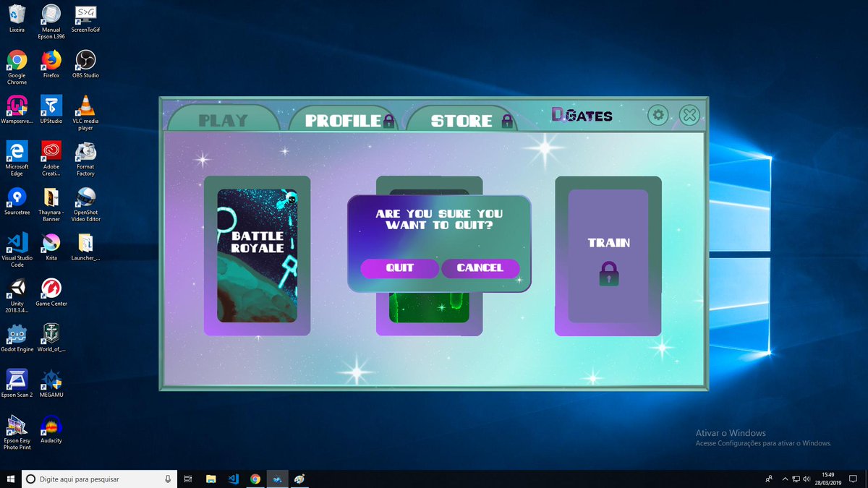
Task: Open the network icon in system tray
Action: pyautogui.click(x=796, y=479)
